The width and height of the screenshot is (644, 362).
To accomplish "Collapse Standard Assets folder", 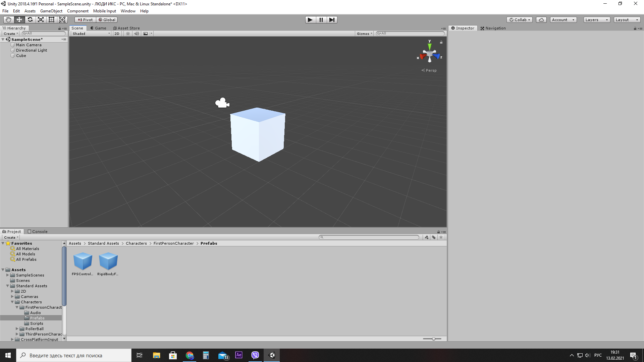I will coord(8,286).
